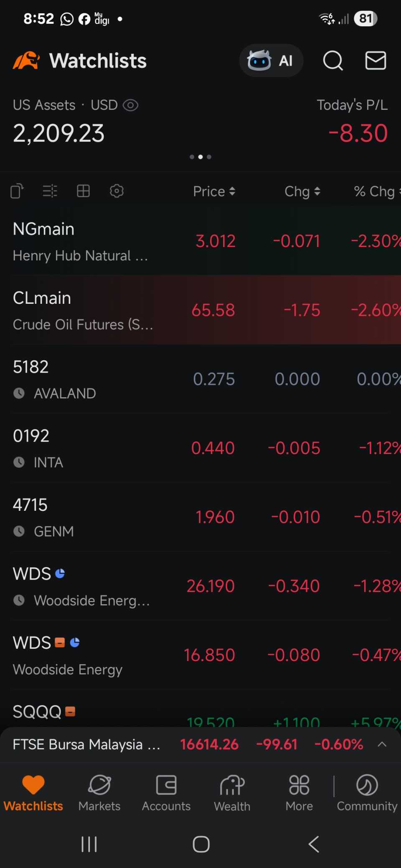Toggle asset value visibility eye icon
The image size is (401, 868).
coord(131,105)
